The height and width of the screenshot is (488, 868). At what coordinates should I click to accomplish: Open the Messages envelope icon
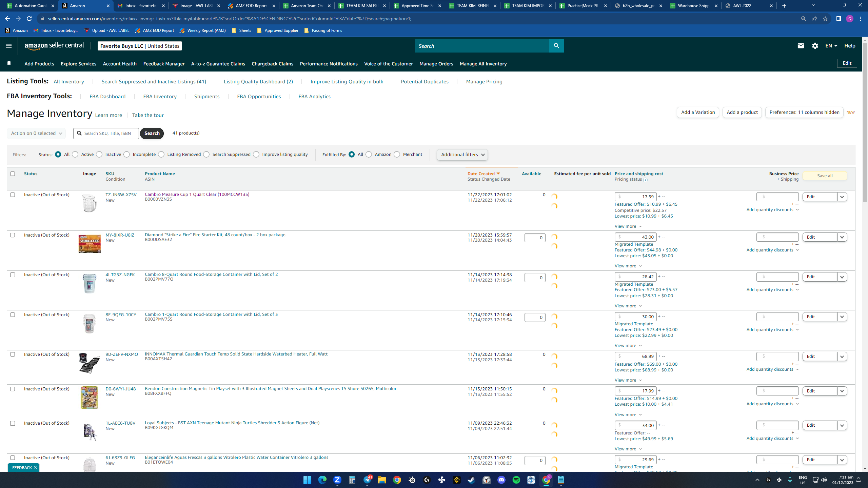point(801,46)
